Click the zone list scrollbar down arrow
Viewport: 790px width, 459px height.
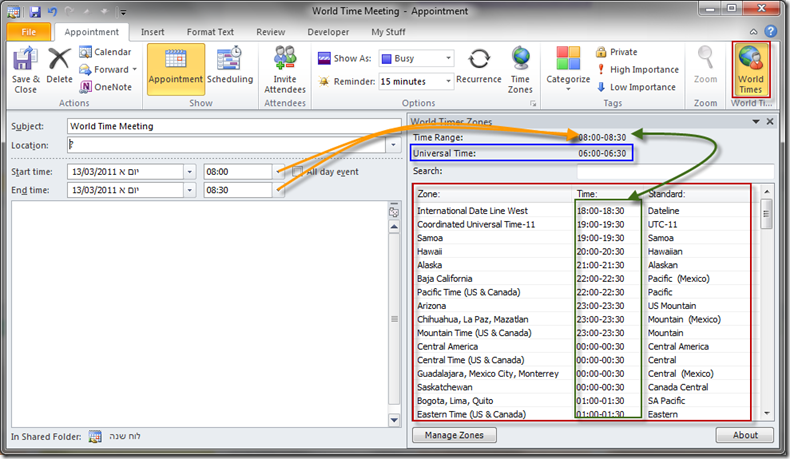click(767, 414)
